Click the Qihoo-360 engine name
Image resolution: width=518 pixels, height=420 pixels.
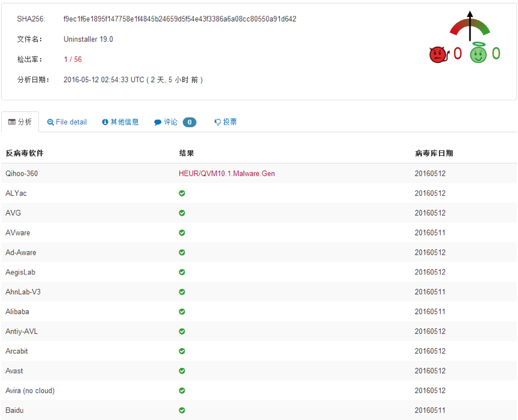(22, 173)
